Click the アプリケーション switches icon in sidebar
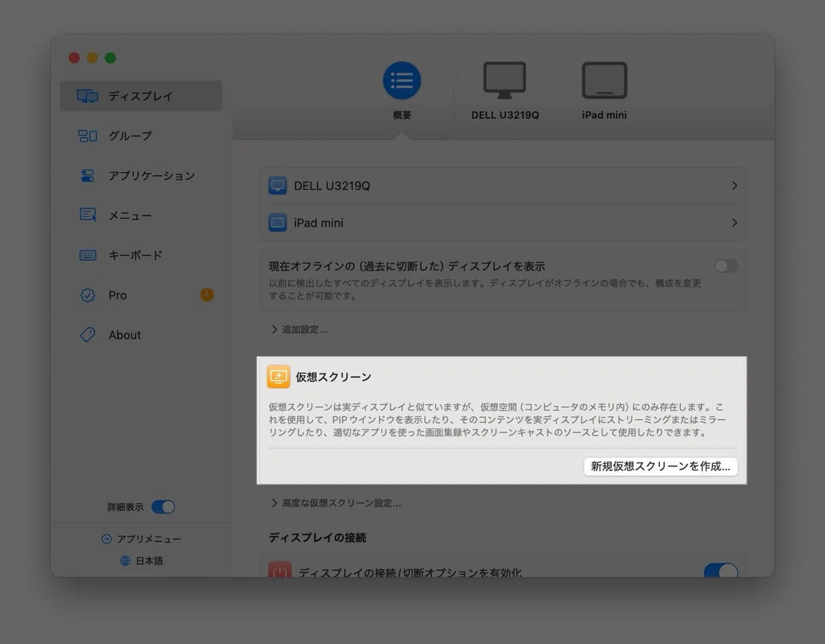825x644 pixels. coord(87,176)
